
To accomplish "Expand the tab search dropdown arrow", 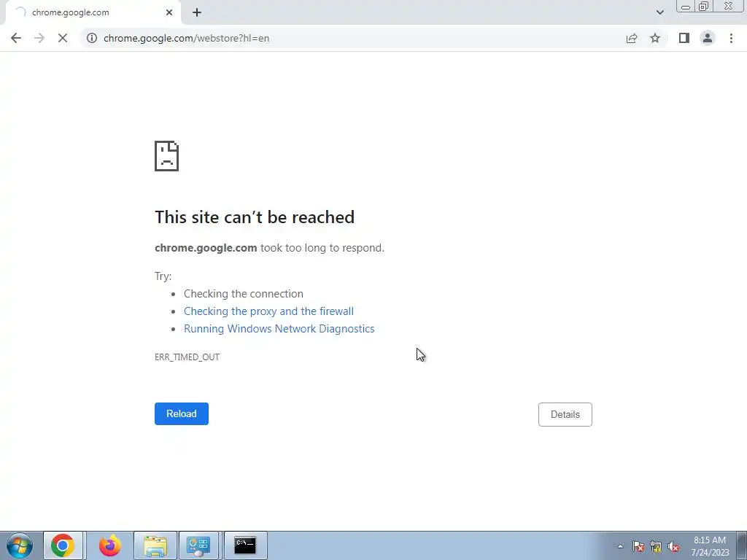I will click(x=659, y=12).
